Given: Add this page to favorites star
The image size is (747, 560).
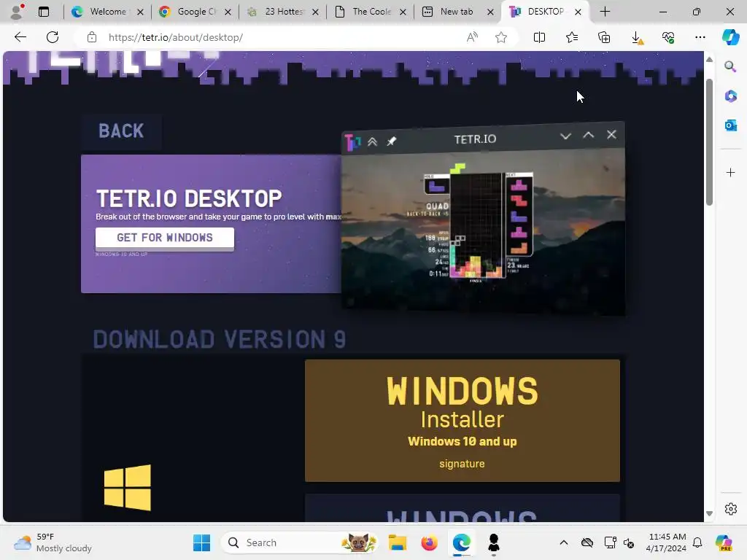Looking at the screenshot, I should pyautogui.click(x=500, y=37).
